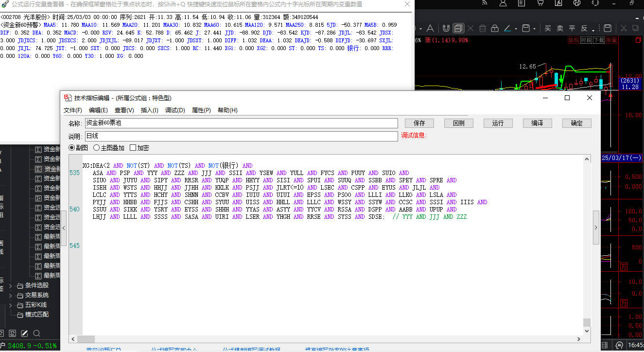The image size is (644, 352).
Task: Open the line color dropdown arrow
Action: [516, 28]
